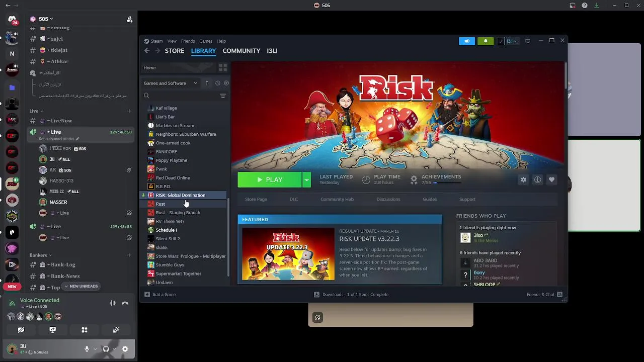Viewport: 644px width, 362px height.
Task: Start Discord screen share
Action: tap(53, 330)
